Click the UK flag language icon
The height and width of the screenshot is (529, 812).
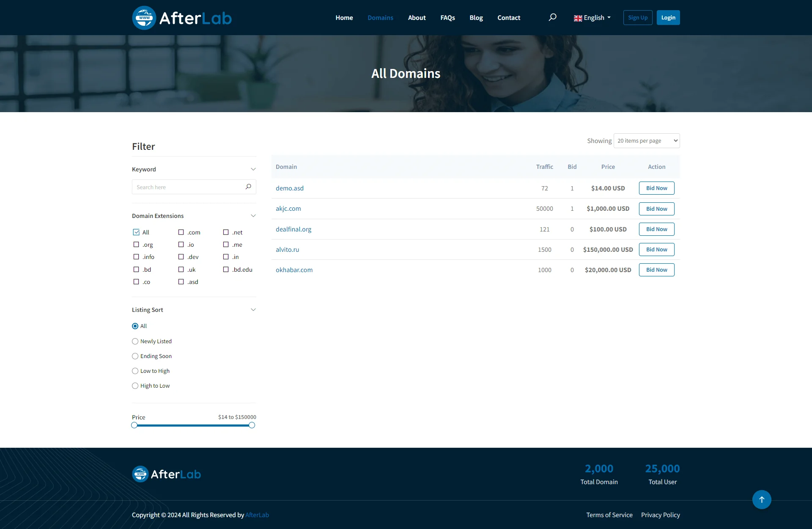[x=578, y=18]
